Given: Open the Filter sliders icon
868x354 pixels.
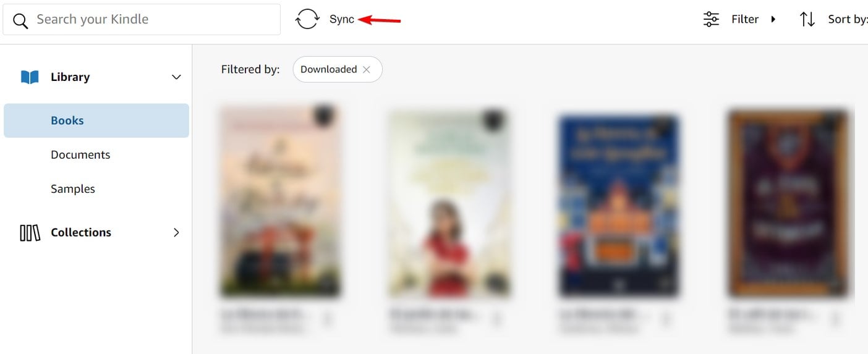Looking at the screenshot, I should 712,19.
